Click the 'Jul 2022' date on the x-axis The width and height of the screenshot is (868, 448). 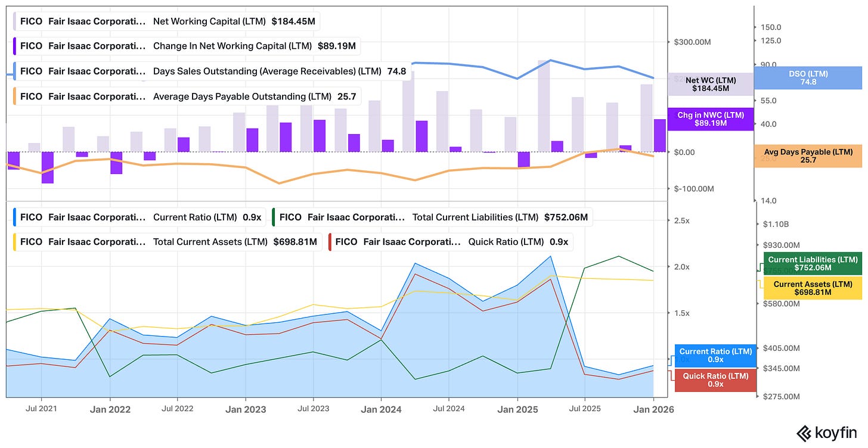coord(177,409)
